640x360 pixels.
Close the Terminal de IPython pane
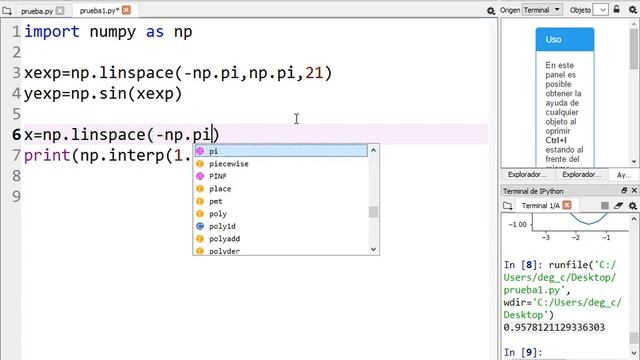point(634,190)
